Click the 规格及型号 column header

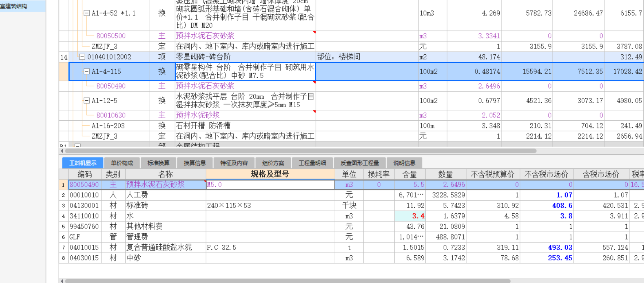[x=270, y=174]
